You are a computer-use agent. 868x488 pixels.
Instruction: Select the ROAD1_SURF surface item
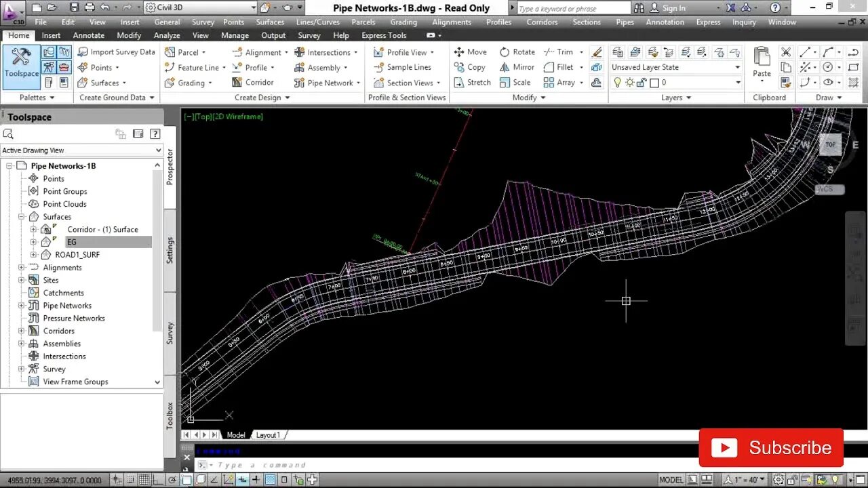click(x=77, y=255)
